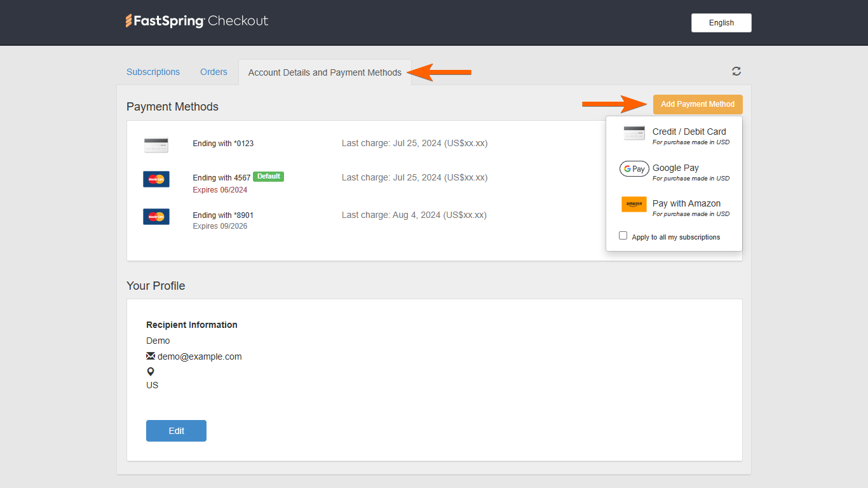This screenshot has height=488, width=868.
Task: Click Mastercard icon for card ending 4567
Action: tap(156, 179)
